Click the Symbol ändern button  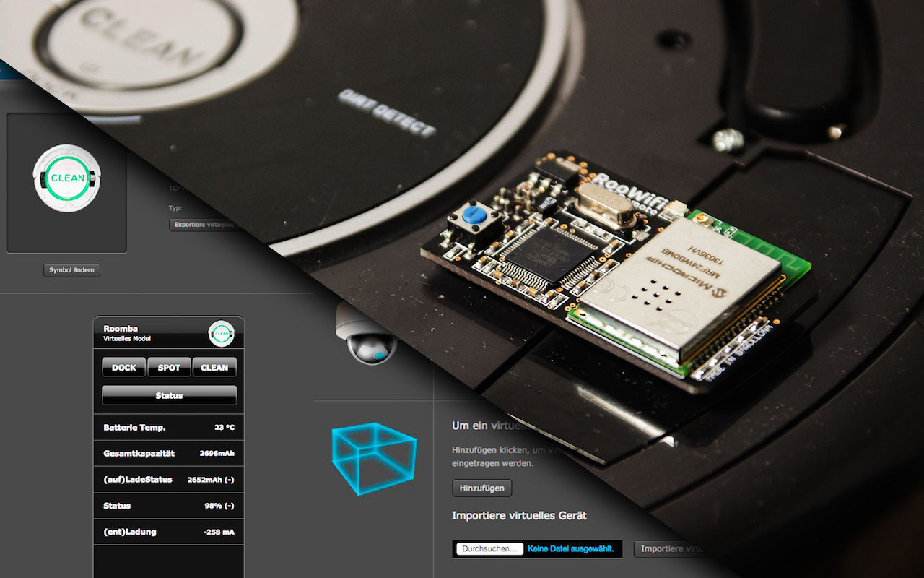(x=71, y=270)
